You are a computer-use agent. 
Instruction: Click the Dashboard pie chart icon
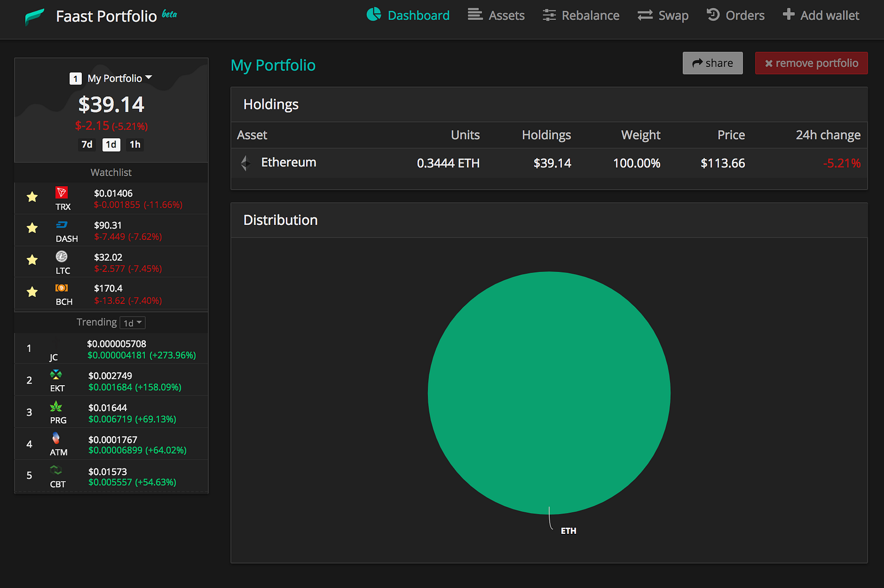click(374, 14)
